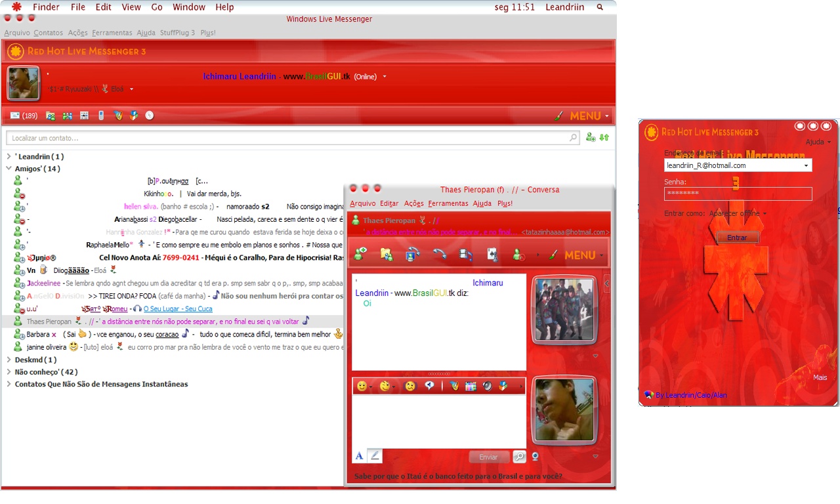Click the share files folder icon in conversation
The width and height of the screenshot is (840, 504).
pyautogui.click(x=387, y=255)
